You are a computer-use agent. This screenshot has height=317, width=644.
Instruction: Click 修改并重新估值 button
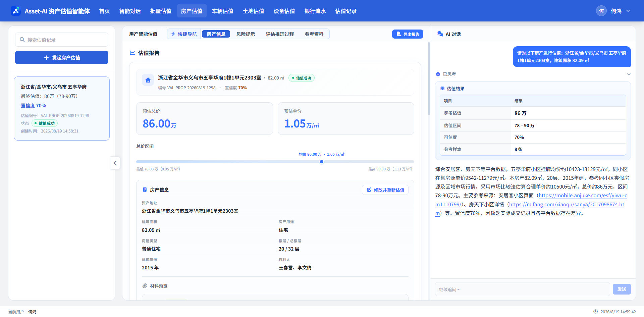click(x=385, y=190)
